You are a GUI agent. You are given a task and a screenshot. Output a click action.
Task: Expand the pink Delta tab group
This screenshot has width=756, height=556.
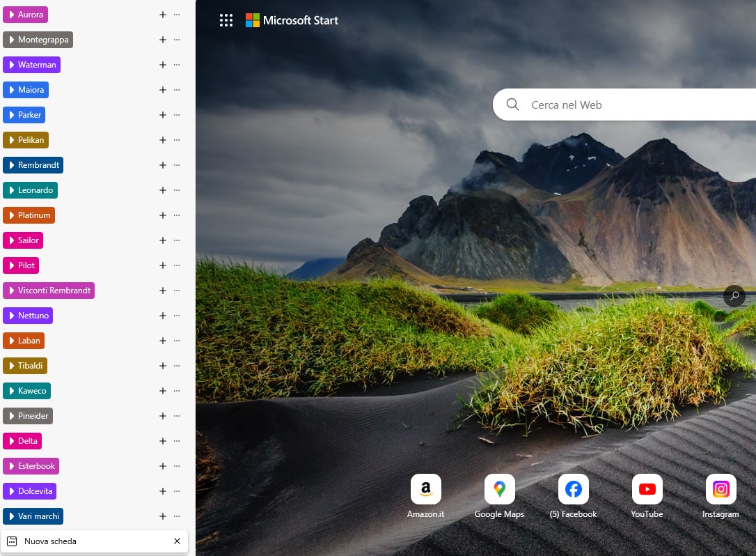pos(22,441)
